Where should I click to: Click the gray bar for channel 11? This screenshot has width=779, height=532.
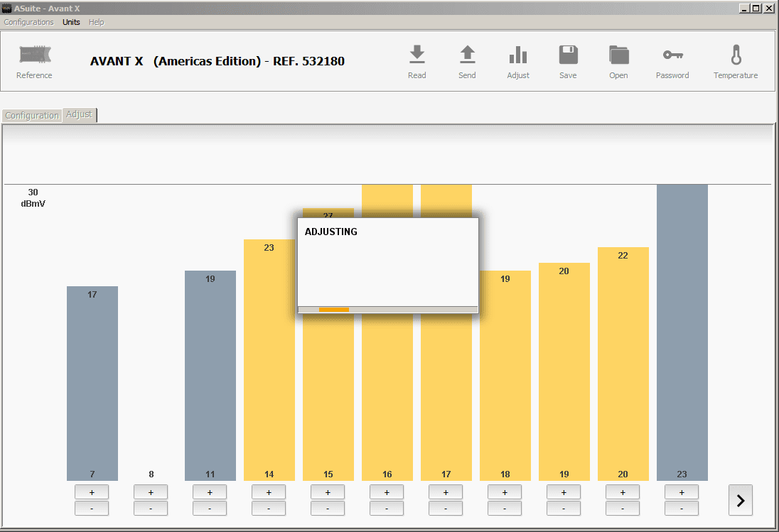pos(210,375)
